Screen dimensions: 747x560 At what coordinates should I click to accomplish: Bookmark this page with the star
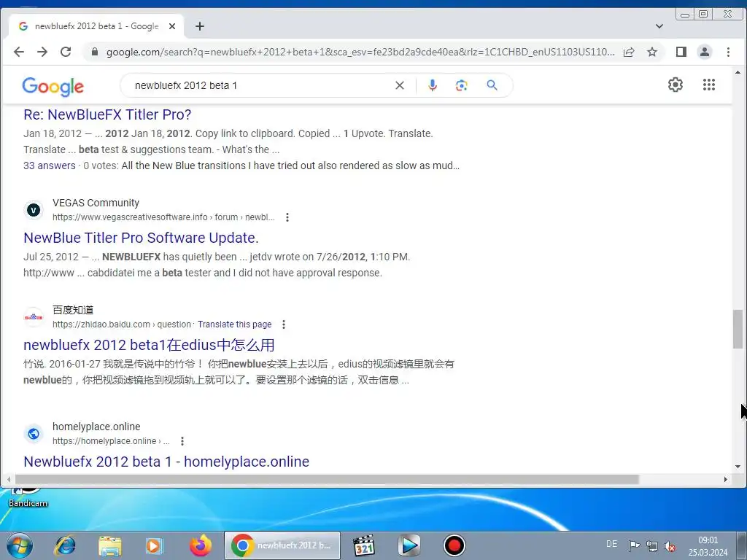(x=652, y=52)
